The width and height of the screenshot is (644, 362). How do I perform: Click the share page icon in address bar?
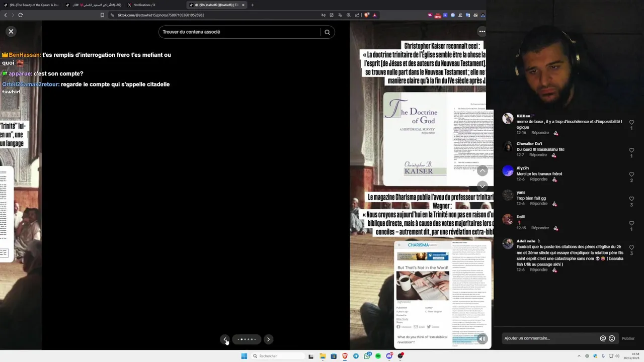357,15
